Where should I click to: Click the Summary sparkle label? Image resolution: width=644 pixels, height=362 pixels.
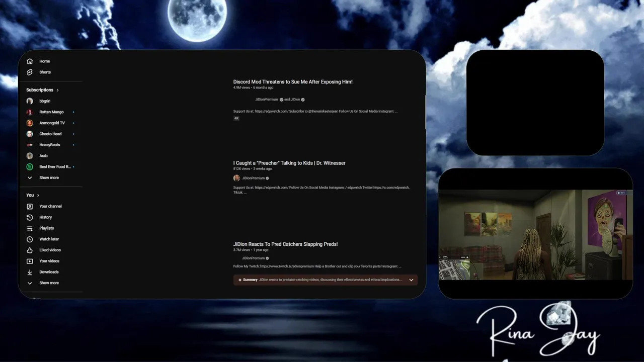[248, 280]
